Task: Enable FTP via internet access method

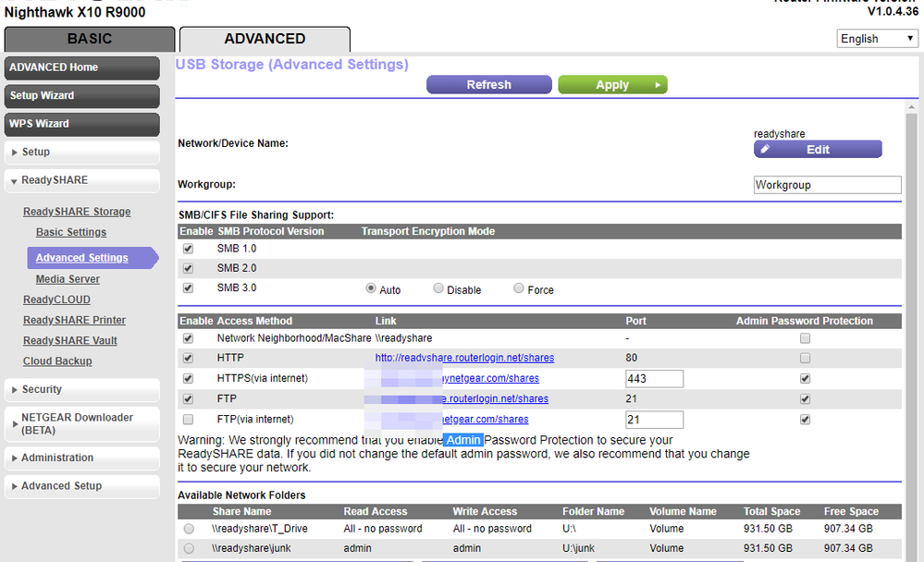Action: click(188, 419)
